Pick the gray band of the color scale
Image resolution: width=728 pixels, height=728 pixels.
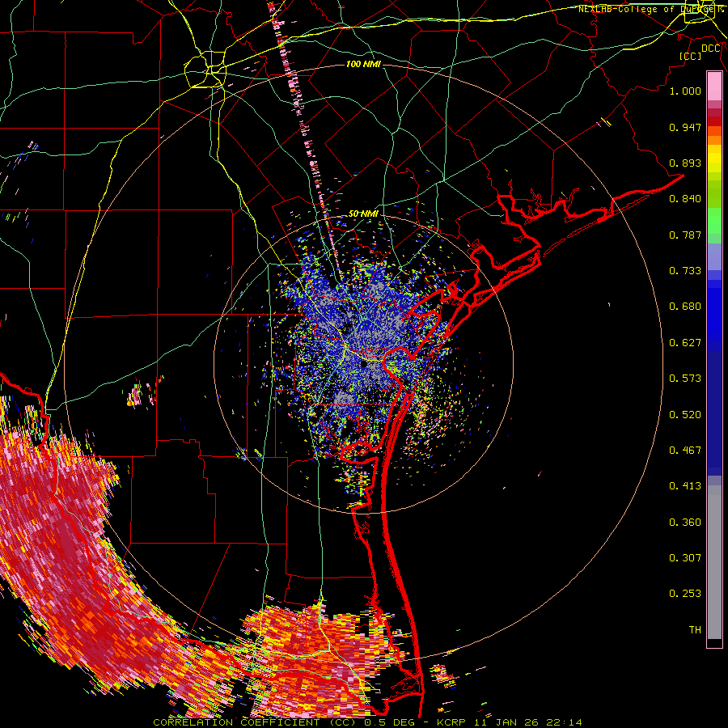pyautogui.click(x=714, y=562)
